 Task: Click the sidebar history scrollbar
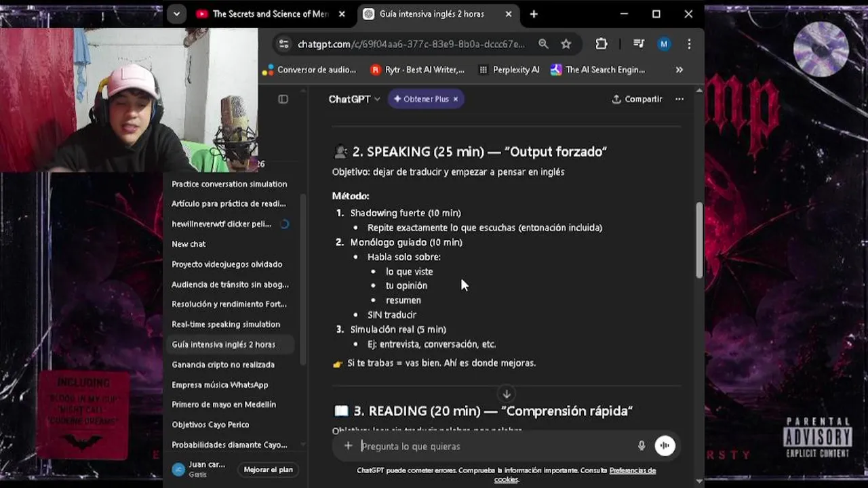302,278
